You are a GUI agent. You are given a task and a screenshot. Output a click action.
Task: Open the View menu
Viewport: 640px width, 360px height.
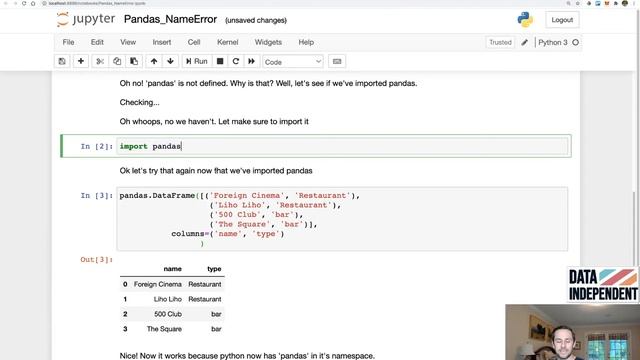point(128,42)
